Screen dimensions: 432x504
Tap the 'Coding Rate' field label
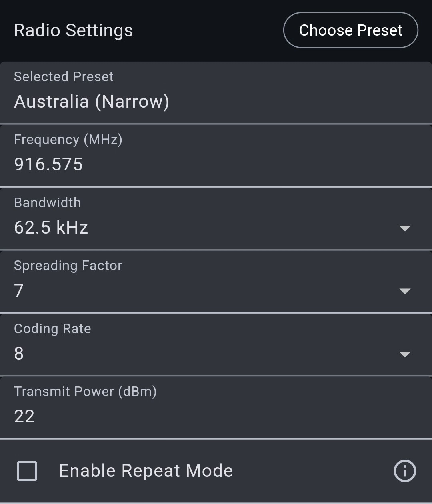coord(52,328)
